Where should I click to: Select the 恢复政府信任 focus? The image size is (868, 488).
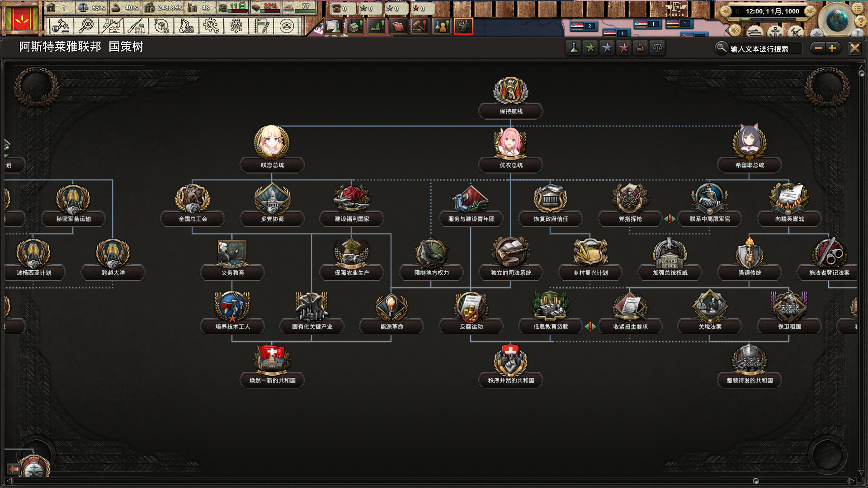click(551, 205)
